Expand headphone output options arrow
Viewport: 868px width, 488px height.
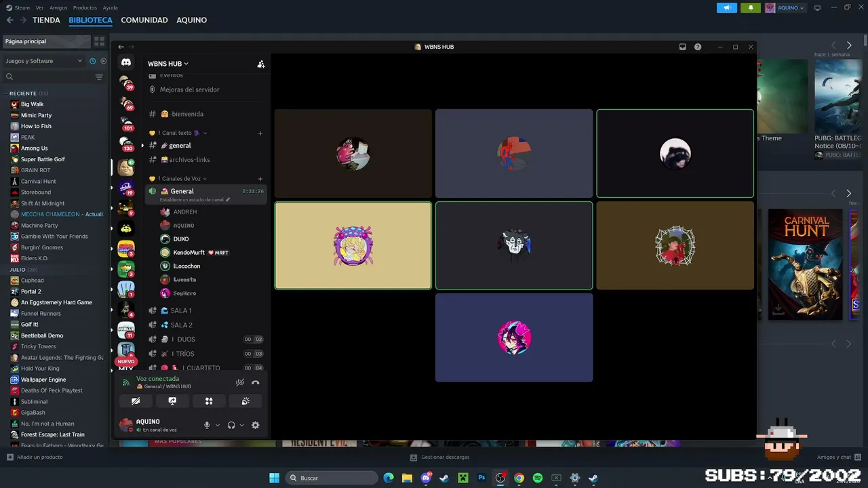point(241,425)
